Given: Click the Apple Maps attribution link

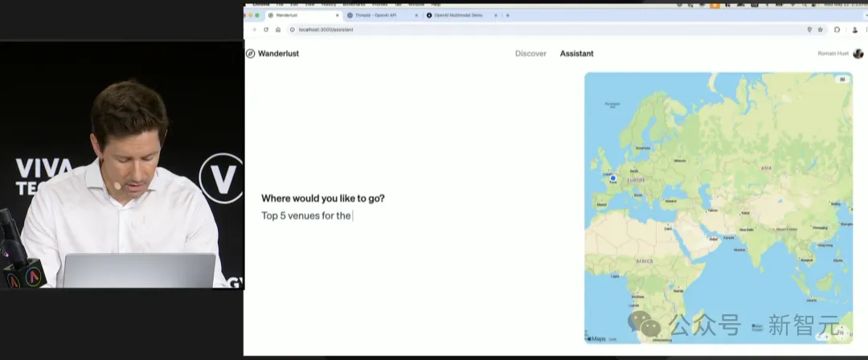Looking at the screenshot, I should 596,338.
